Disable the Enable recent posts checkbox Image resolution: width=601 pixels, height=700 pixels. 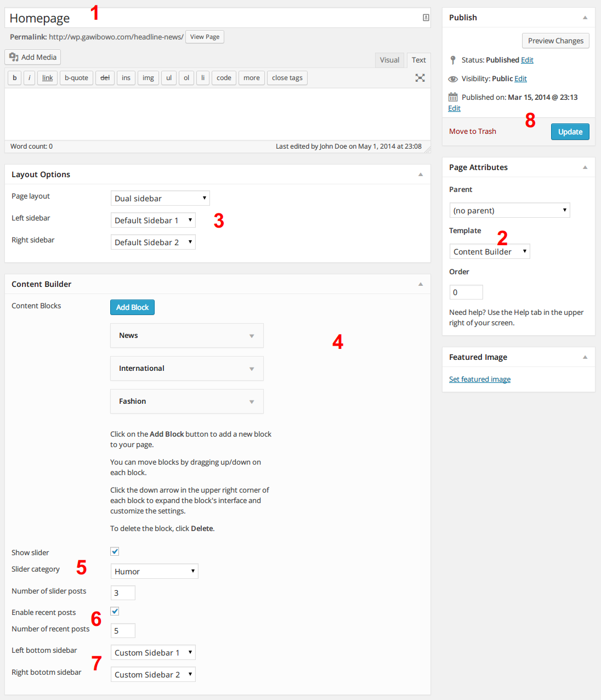coord(115,611)
